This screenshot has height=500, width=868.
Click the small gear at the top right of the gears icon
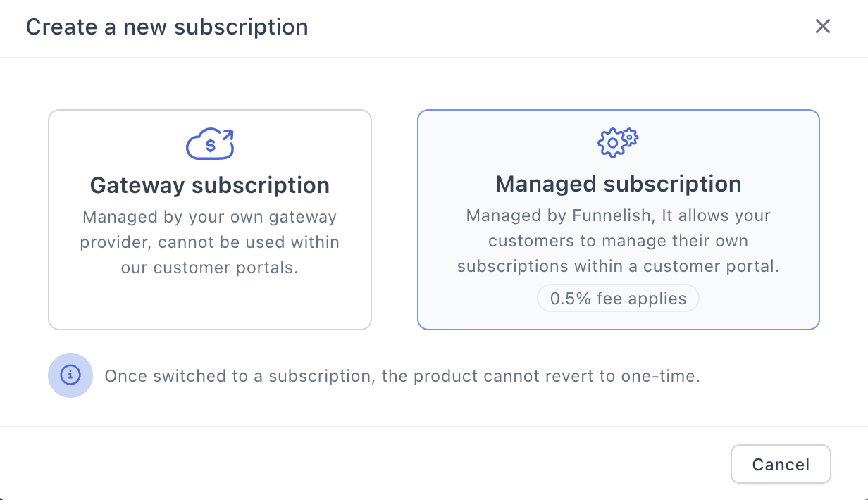point(629,135)
